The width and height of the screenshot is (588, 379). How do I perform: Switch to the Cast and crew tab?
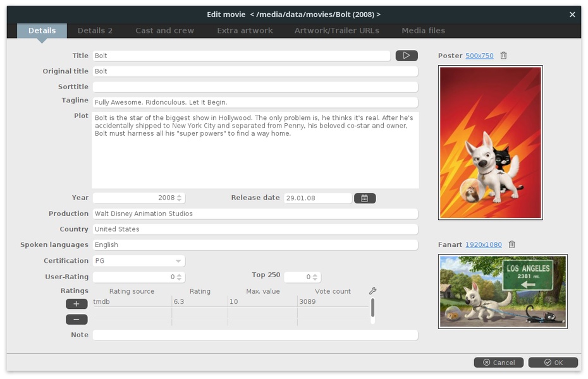[x=164, y=30]
